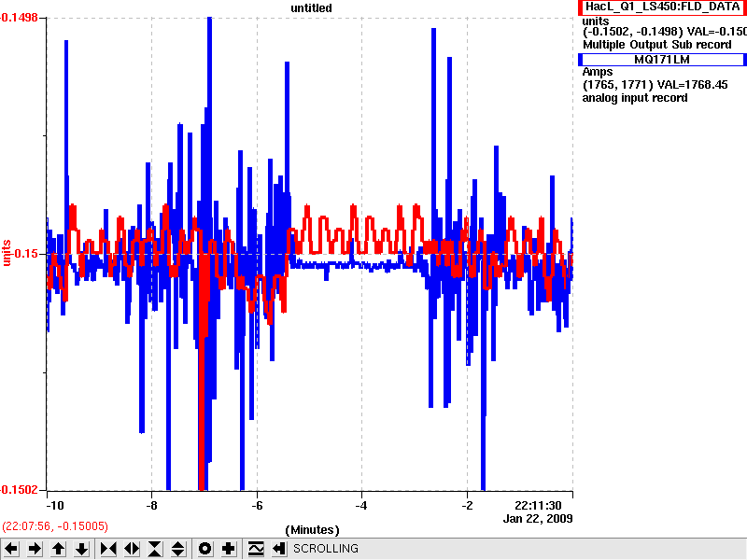Click the SCROLLING status label
Viewport: 747px width, 560px height.
pos(326,549)
